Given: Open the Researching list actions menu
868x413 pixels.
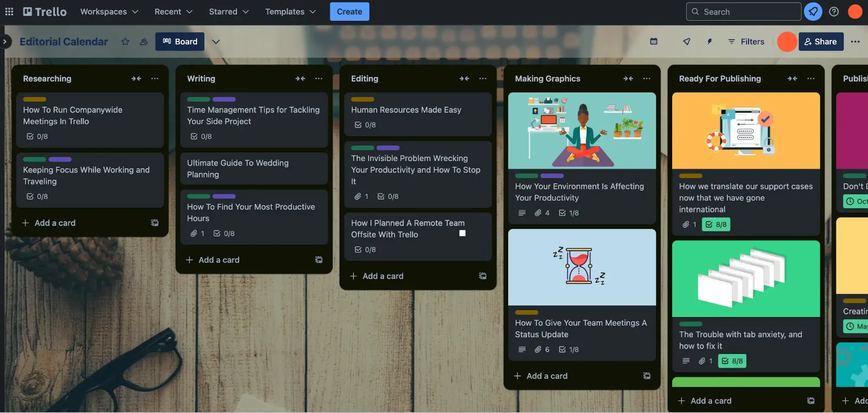Looking at the screenshot, I should (155, 79).
